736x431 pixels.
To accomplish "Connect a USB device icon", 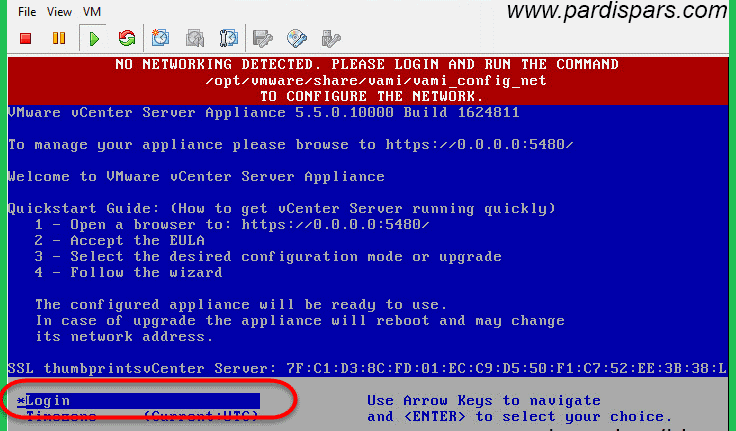I will click(x=331, y=38).
